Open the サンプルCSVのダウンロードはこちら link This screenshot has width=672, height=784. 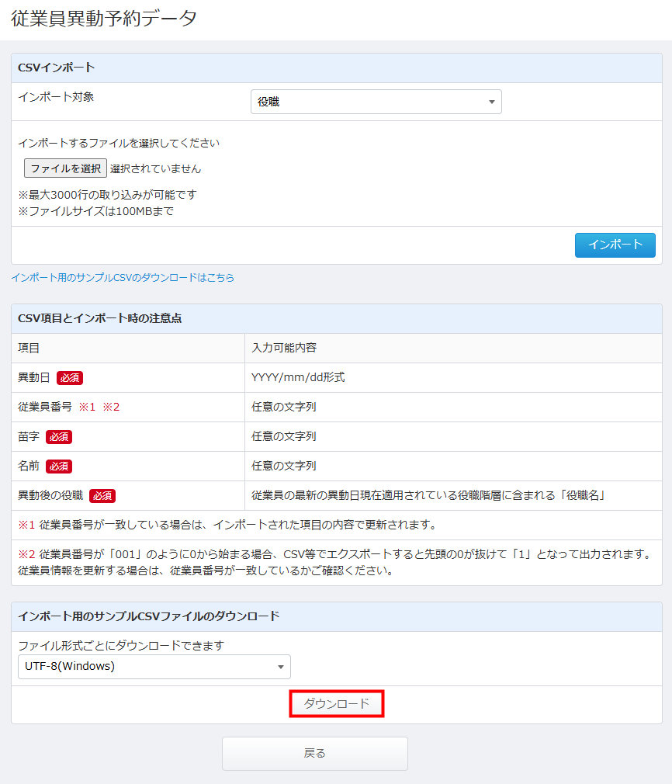point(123,277)
